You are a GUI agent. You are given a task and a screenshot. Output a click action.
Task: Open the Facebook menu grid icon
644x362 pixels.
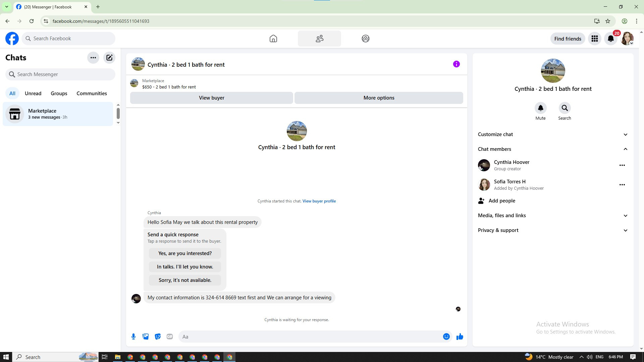(594, 39)
